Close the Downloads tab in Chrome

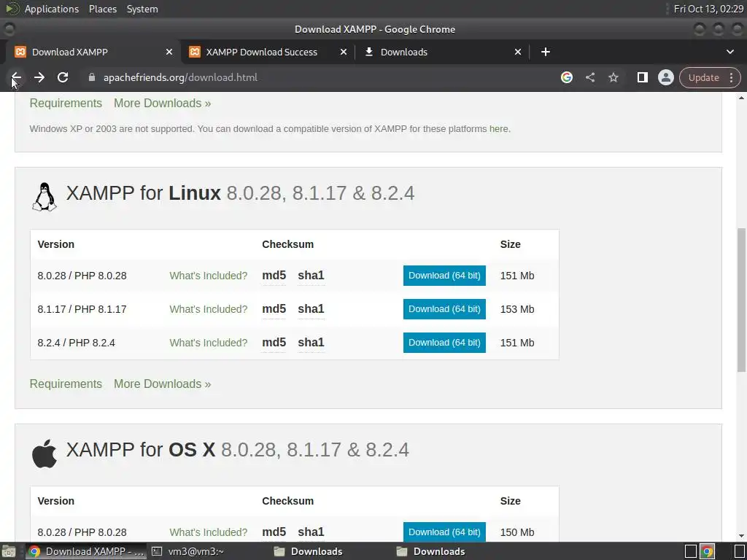tap(518, 52)
